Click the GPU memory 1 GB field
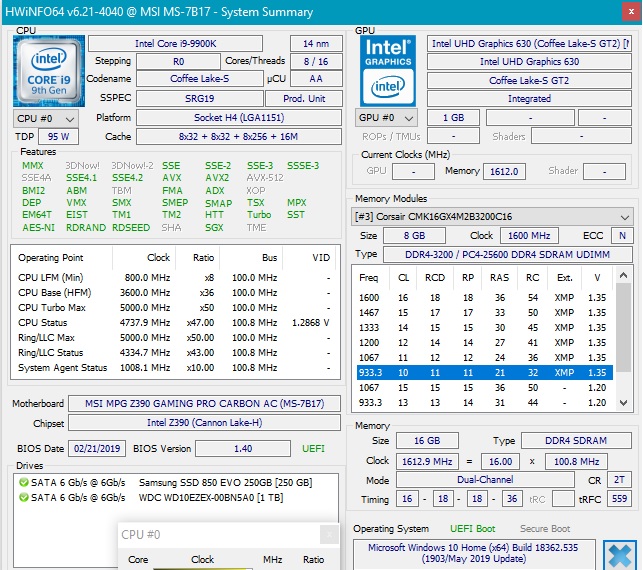The height and width of the screenshot is (570, 643). (453, 118)
